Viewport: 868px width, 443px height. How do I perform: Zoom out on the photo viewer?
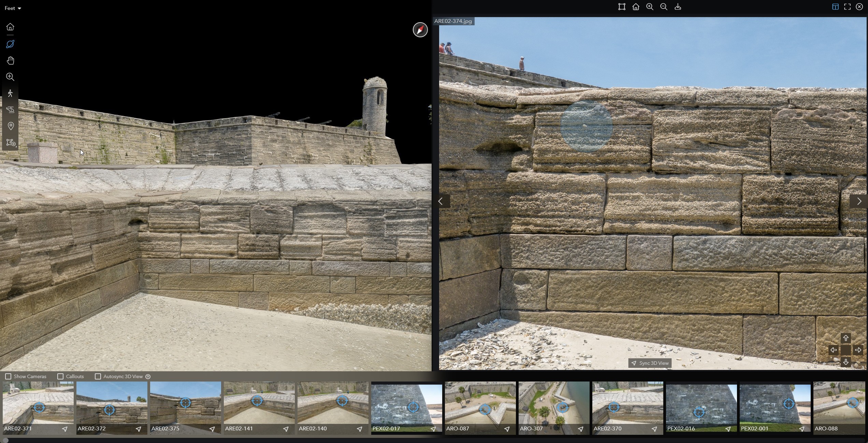tap(664, 7)
